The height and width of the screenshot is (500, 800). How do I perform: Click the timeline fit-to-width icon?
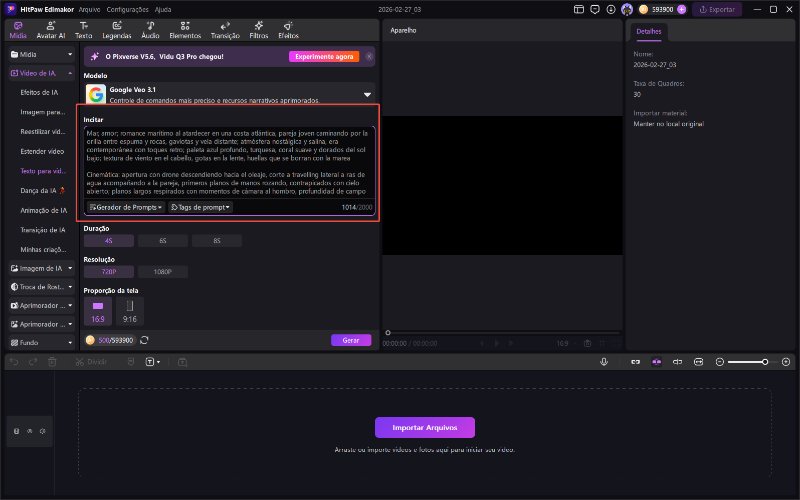click(698, 362)
